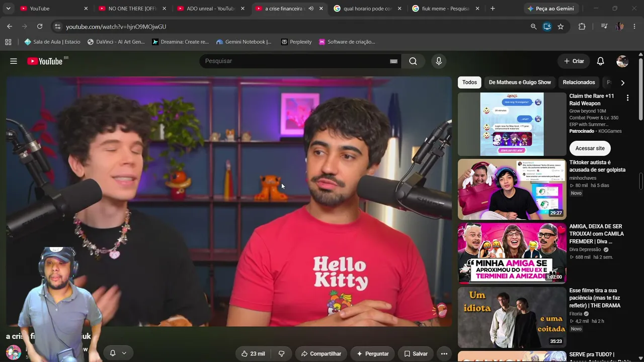Click the 'Diva Depressão' channel name

click(x=585, y=249)
